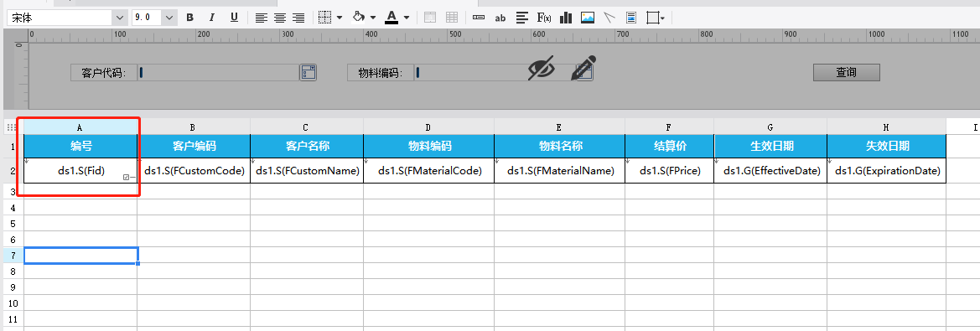Screen dimensions: 980x331
Task: Center align cell text
Action: tap(280, 18)
